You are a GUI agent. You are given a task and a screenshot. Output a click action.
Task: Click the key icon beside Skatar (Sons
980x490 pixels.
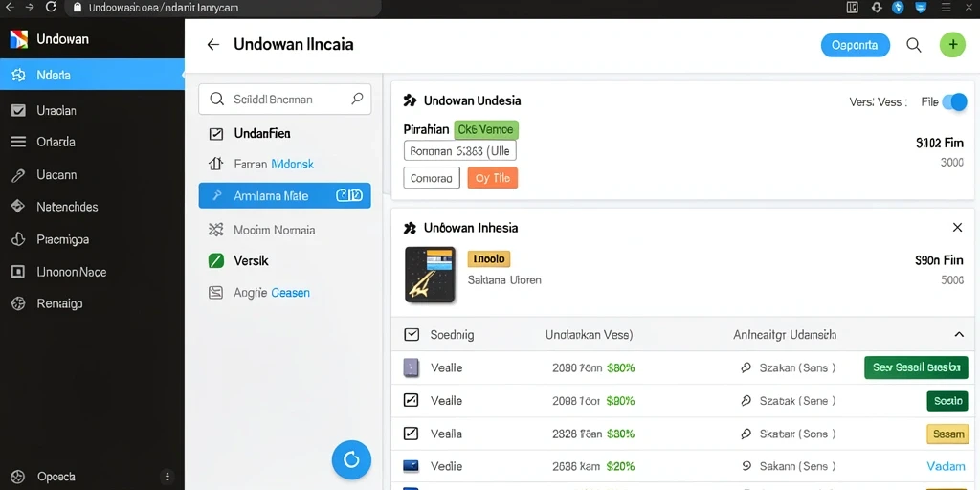click(x=746, y=434)
